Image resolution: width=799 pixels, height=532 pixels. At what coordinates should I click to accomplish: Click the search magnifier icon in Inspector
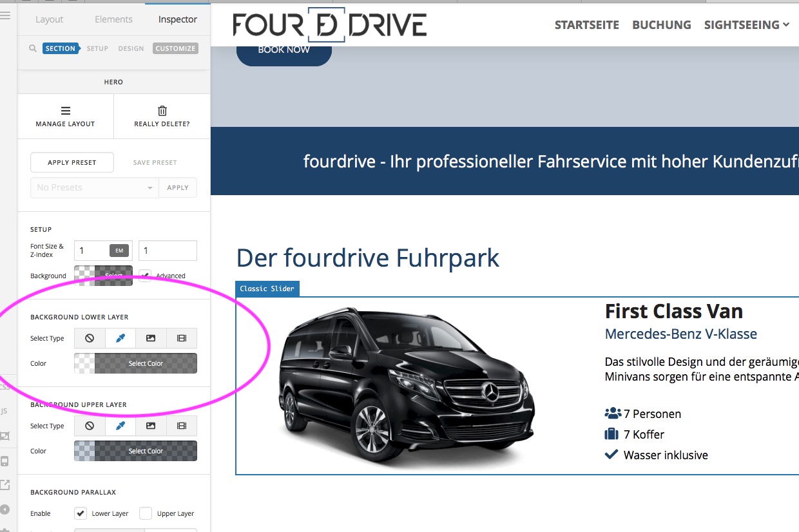tap(33, 48)
